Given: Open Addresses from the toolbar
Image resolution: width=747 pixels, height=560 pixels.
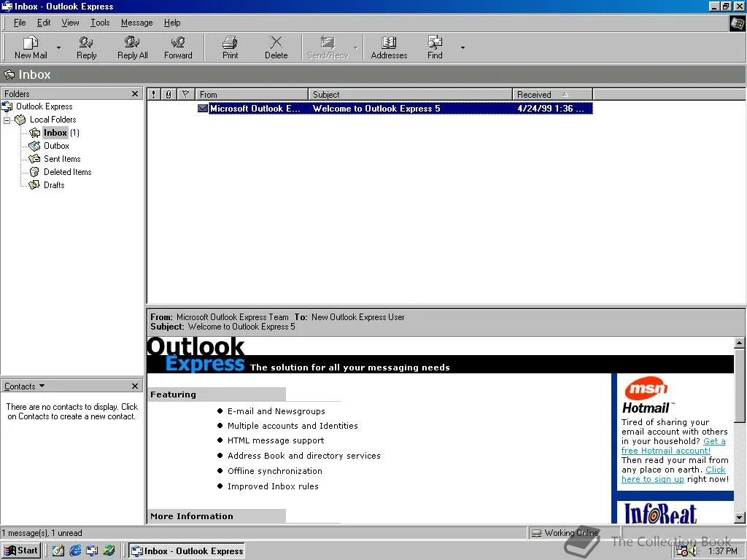Looking at the screenshot, I should [x=389, y=47].
